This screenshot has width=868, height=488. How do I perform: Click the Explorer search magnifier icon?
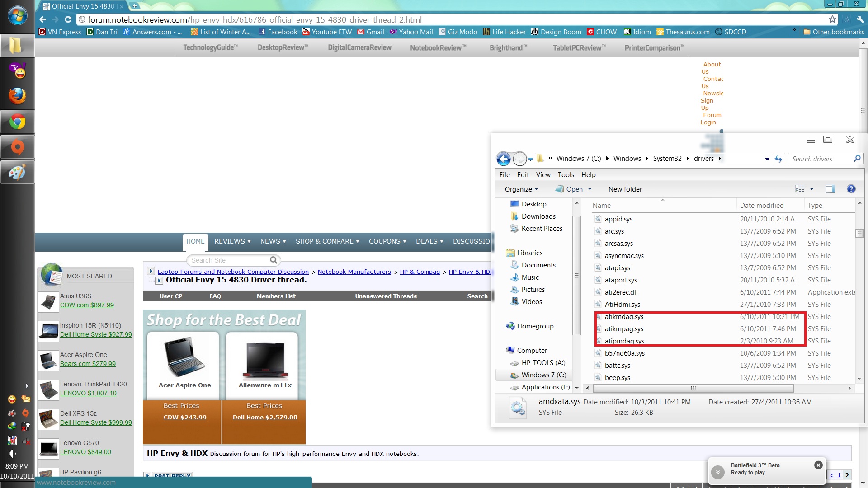point(857,159)
